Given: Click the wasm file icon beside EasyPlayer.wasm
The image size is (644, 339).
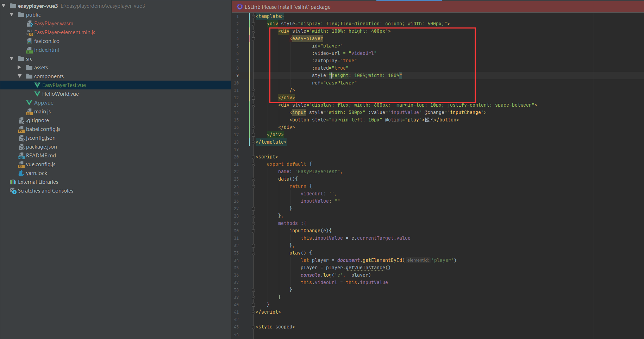Looking at the screenshot, I should 30,23.
